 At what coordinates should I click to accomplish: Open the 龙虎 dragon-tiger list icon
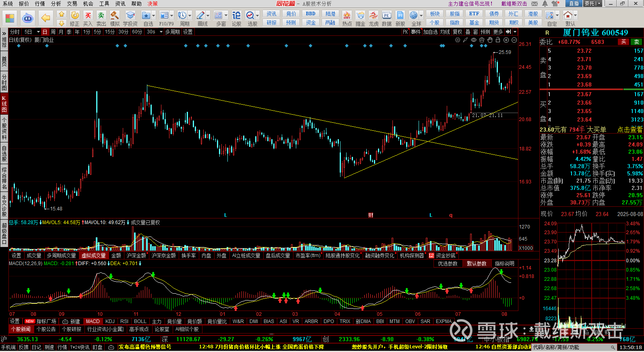(374, 15)
